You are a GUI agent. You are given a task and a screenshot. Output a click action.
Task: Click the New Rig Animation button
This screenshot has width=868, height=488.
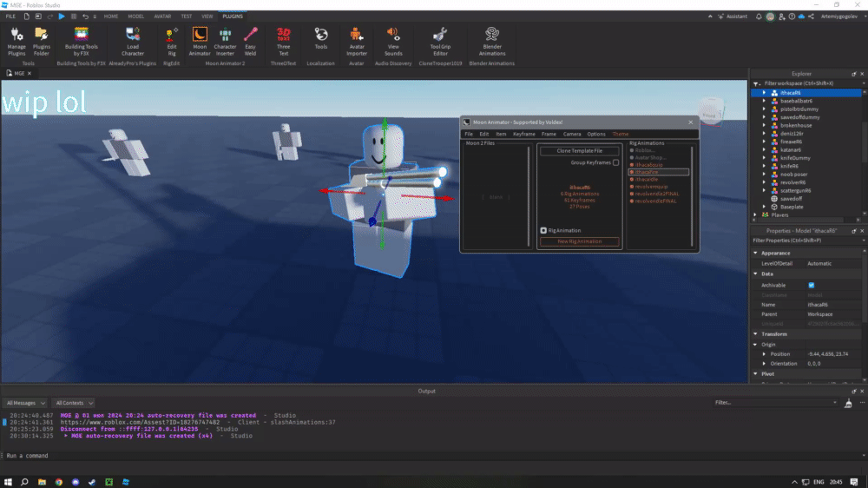click(580, 241)
